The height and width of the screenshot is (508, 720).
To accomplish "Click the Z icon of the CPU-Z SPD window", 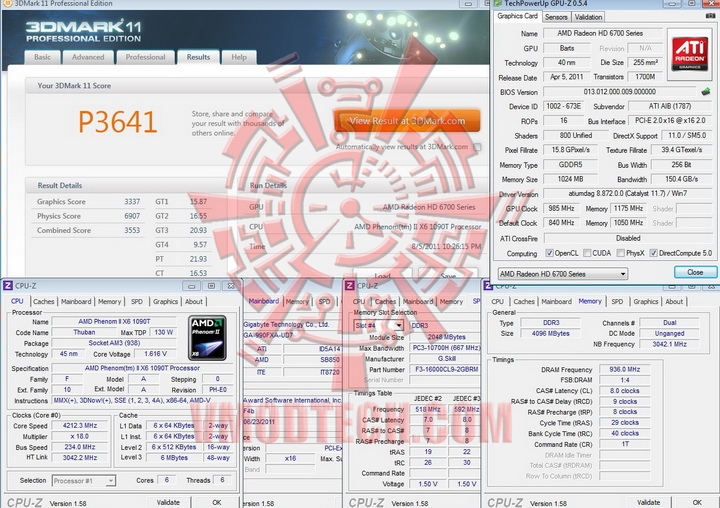I will pos(349,286).
